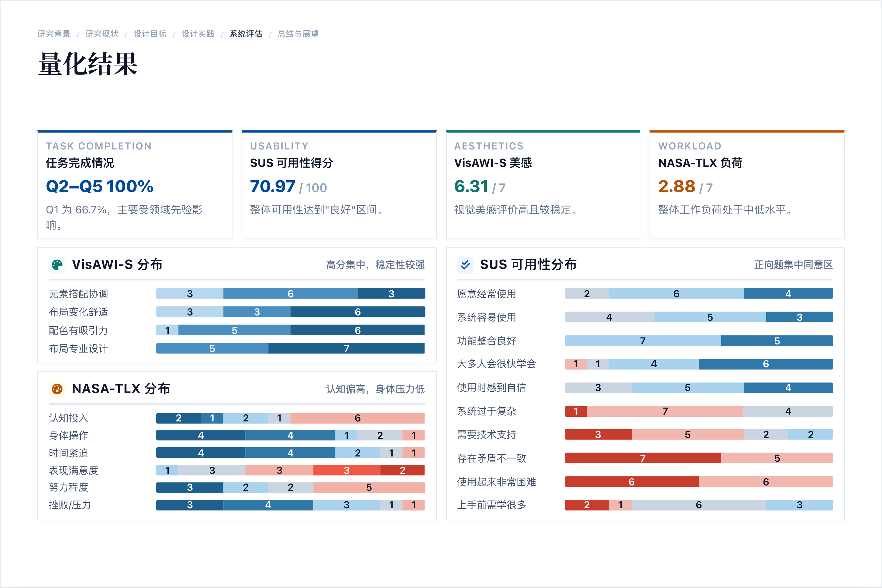Click segment 7 in 布局专业设计 bar
This screenshot has width=882, height=588.
click(x=346, y=348)
